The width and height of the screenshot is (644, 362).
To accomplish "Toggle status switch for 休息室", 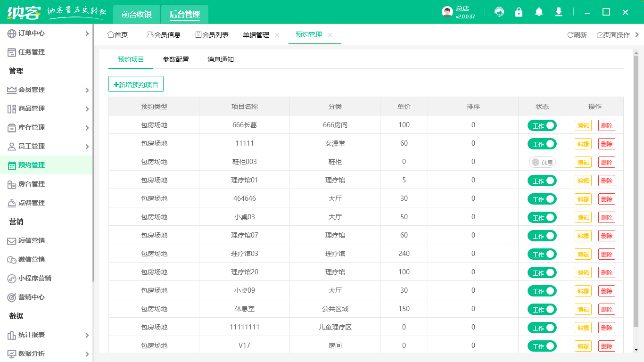I will pos(542,309).
